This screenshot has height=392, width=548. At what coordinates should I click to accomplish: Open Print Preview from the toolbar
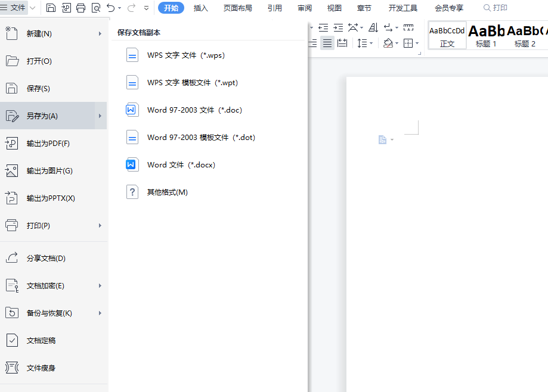(96, 8)
